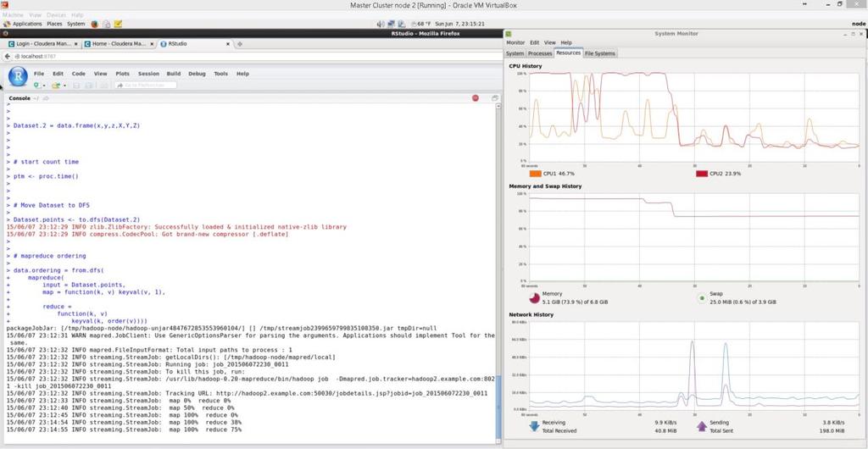Click the localhost:8787 address bar

click(x=258, y=57)
